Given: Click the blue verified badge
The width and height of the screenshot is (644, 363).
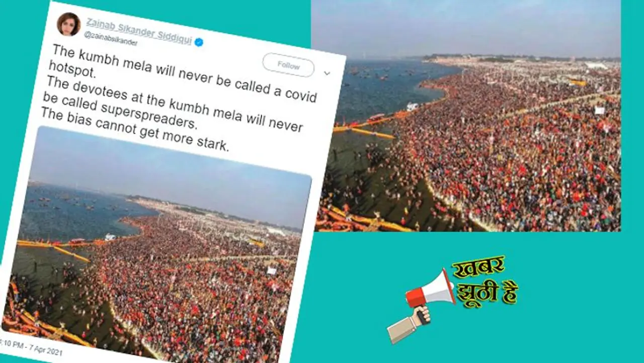Looking at the screenshot, I should 199,42.
